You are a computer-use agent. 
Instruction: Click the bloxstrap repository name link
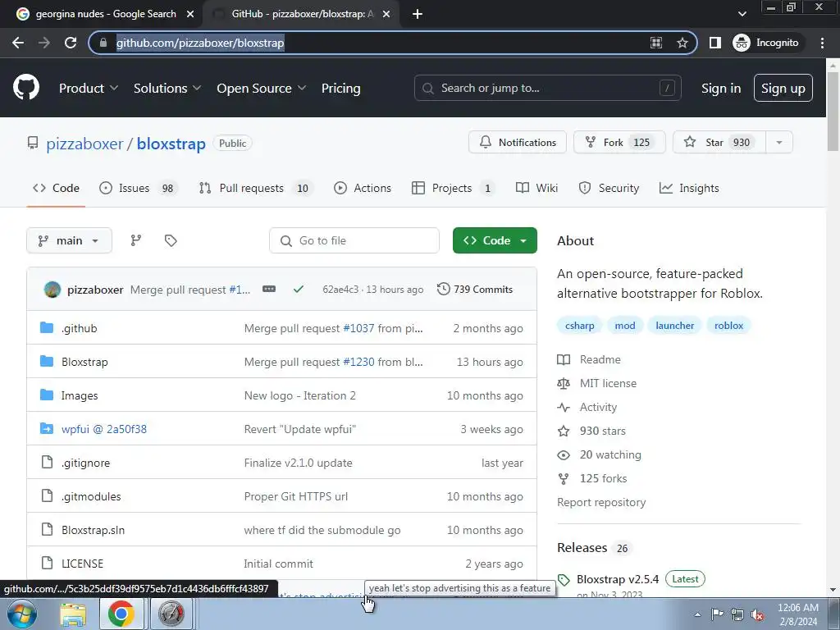coord(171,144)
